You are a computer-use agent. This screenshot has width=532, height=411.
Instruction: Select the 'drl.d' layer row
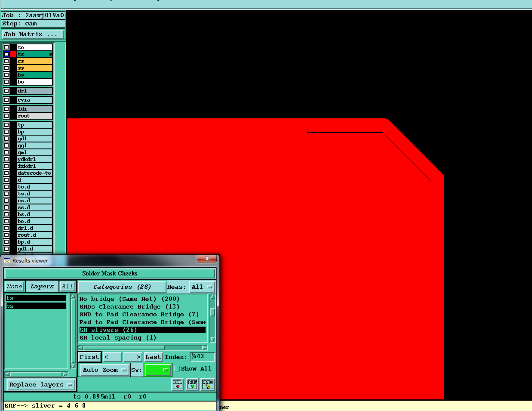click(x=34, y=229)
